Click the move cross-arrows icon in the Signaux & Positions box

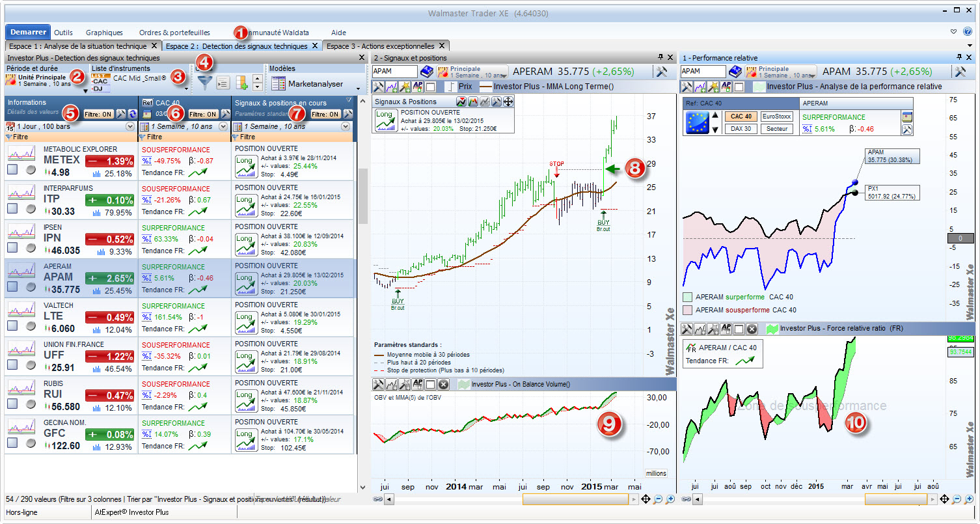[508, 101]
